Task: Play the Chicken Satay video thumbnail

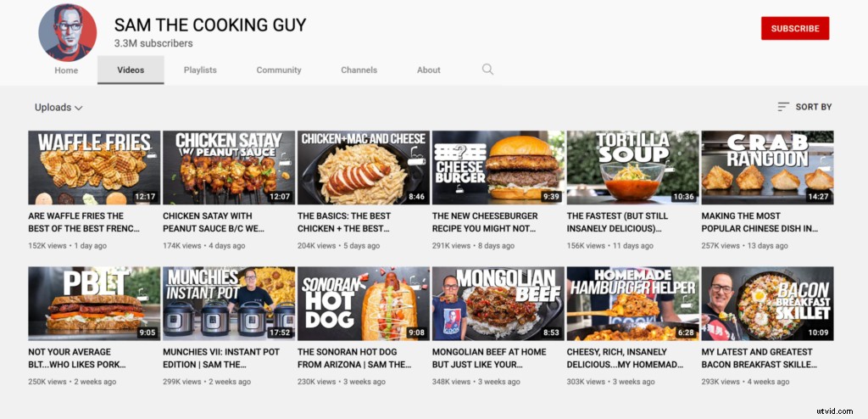Action: click(x=229, y=168)
